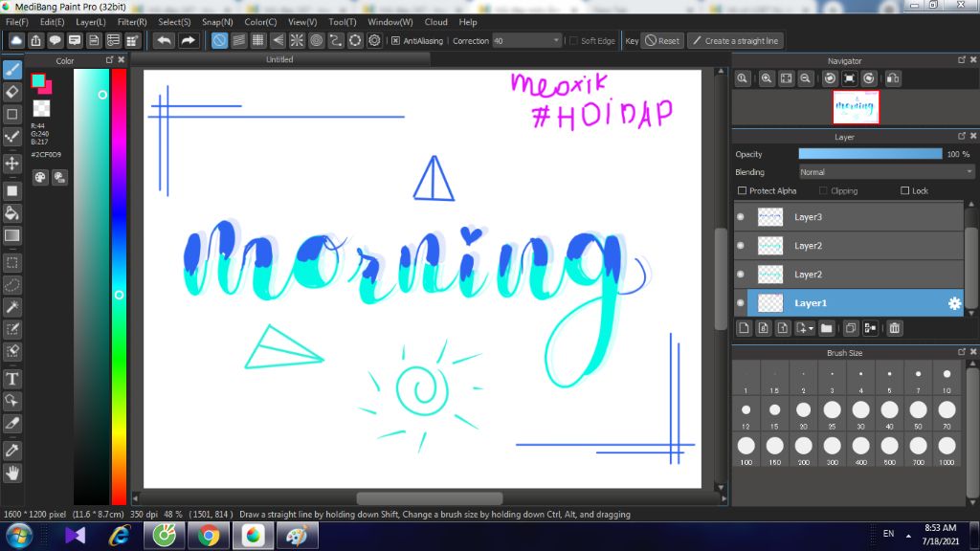Select brush size 100
The height and width of the screenshot is (551, 980).
pos(746,452)
